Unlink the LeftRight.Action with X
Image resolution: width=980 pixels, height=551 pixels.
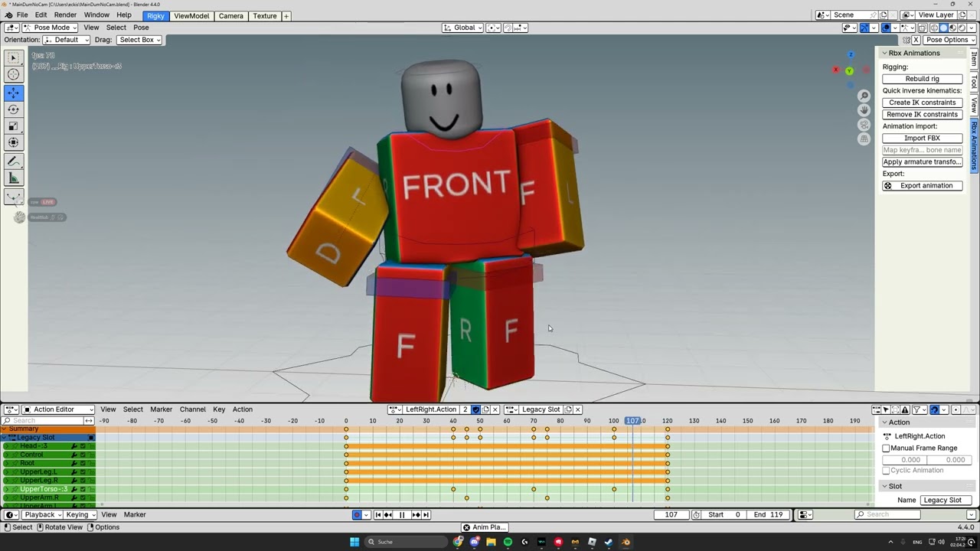(495, 409)
